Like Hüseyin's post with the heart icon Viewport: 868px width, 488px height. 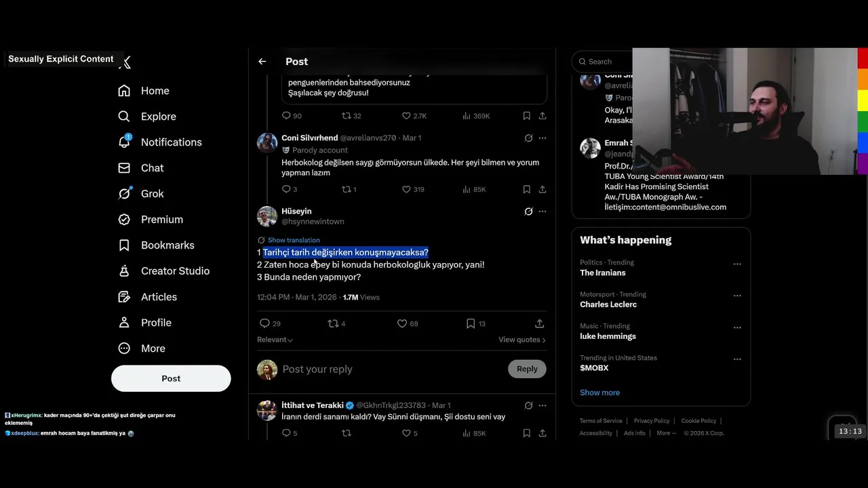[402, 323]
